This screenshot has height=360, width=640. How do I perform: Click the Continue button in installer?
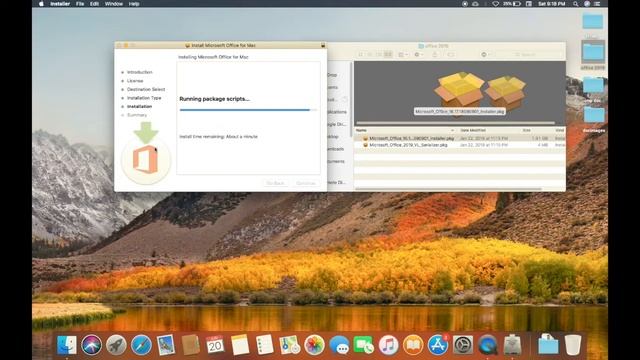[x=306, y=183]
